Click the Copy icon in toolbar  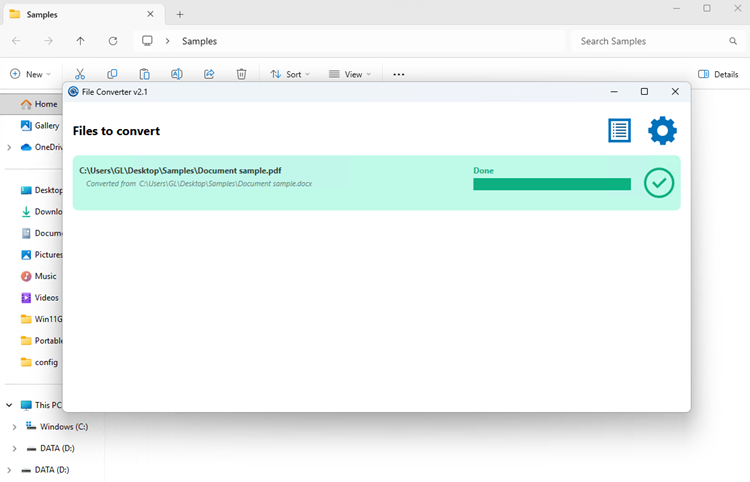click(112, 74)
